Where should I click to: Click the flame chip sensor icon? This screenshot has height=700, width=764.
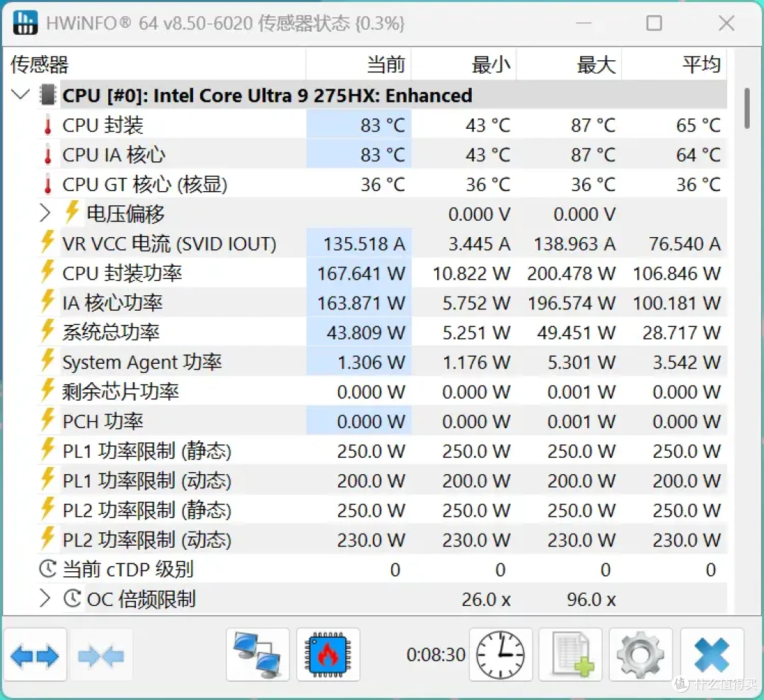coord(328,655)
